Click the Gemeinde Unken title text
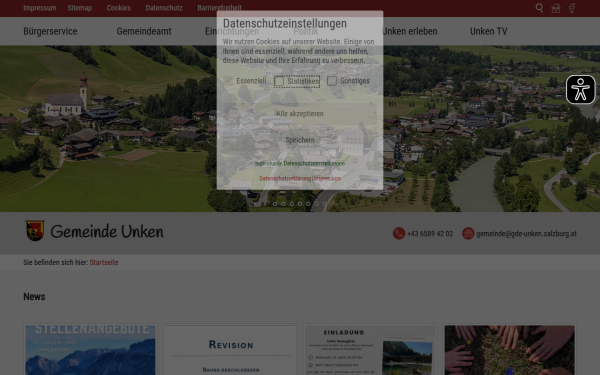Image resolution: width=600 pixels, height=375 pixels. tap(107, 231)
